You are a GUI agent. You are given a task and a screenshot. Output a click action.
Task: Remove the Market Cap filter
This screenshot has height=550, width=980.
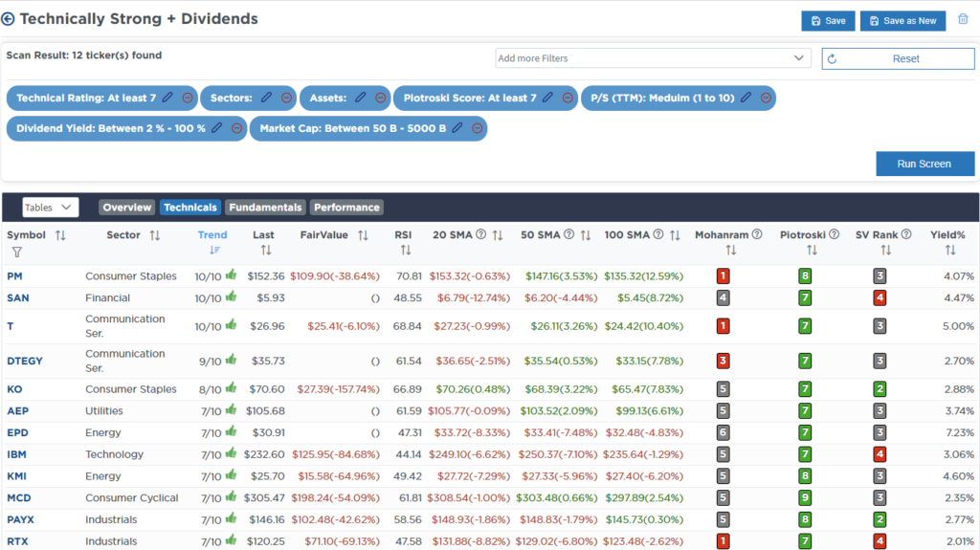tap(478, 129)
